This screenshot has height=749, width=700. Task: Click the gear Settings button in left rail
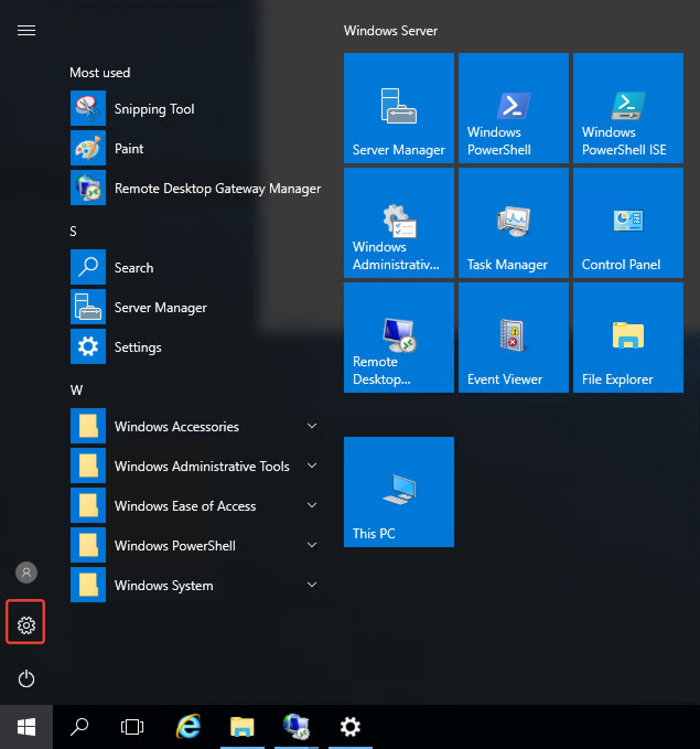click(x=26, y=625)
